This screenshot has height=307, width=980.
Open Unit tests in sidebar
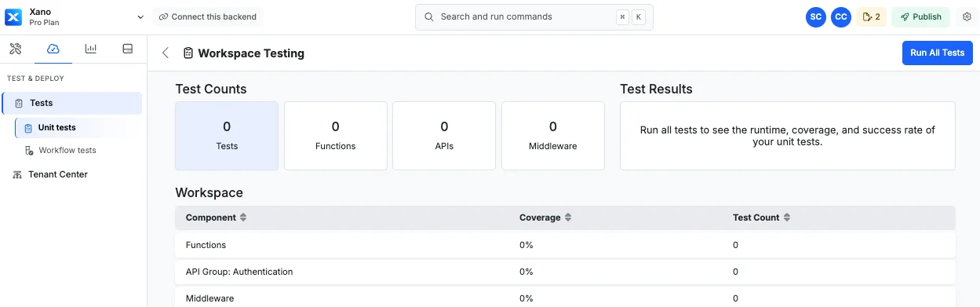(x=78, y=127)
